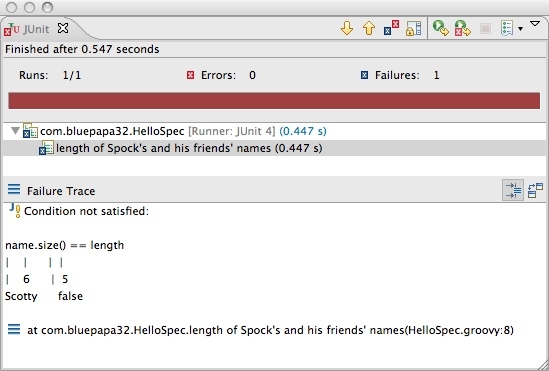Select the JUnit view tab

pos(36,29)
